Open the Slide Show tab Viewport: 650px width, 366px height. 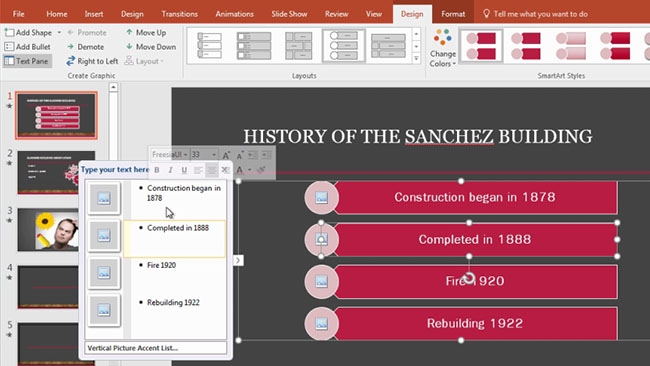click(289, 14)
